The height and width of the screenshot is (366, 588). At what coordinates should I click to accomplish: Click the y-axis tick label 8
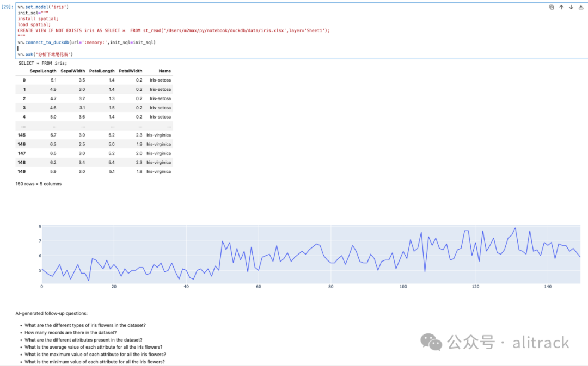(40, 226)
